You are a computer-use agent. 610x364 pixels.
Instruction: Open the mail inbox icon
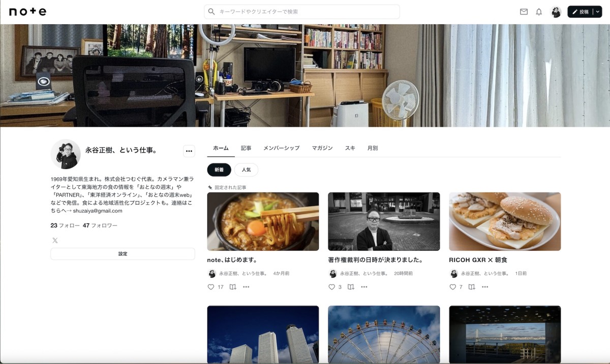[524, 11]
